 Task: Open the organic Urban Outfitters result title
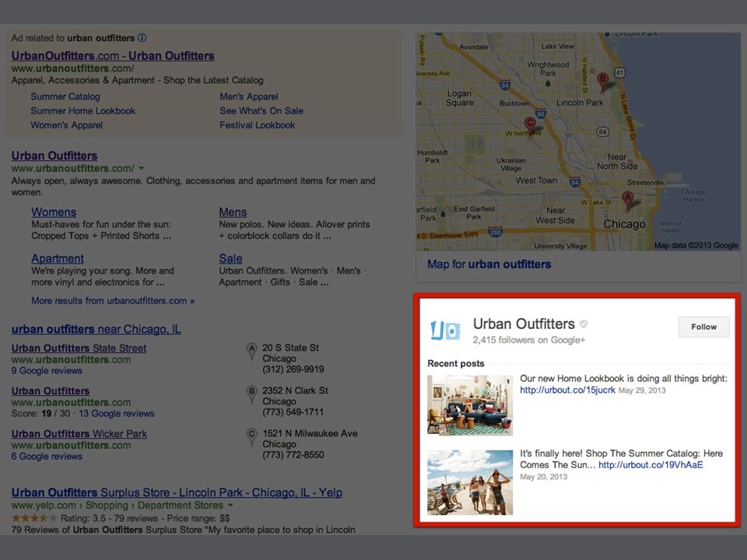click(x=54, y=156)
